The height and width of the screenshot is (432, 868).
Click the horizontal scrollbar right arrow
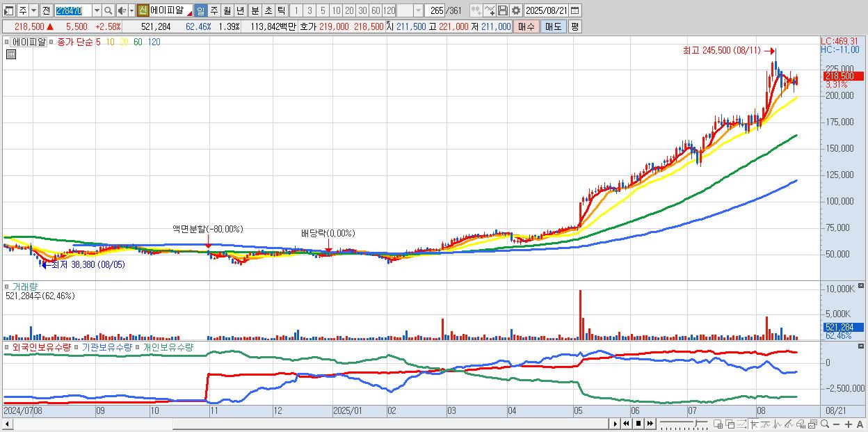pos(615,424)
